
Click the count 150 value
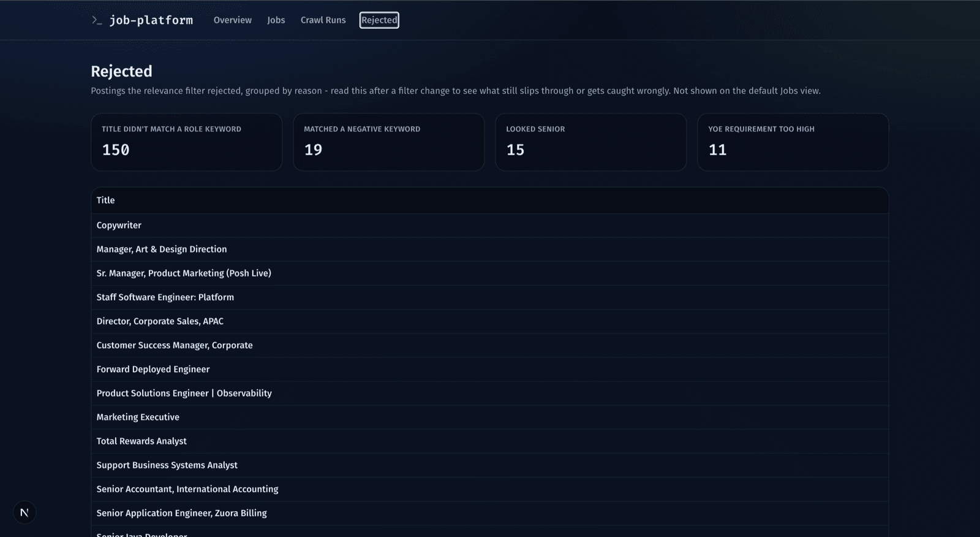pos(116,150)
